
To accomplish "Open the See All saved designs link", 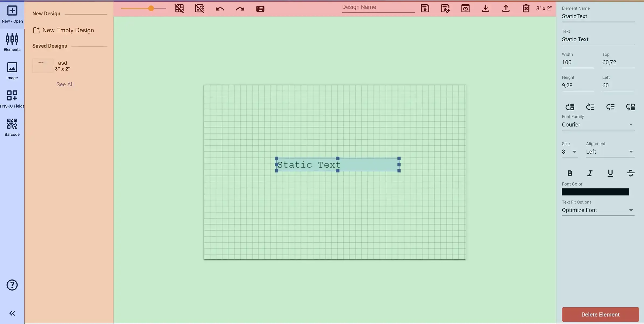I will tap(65, 84).
